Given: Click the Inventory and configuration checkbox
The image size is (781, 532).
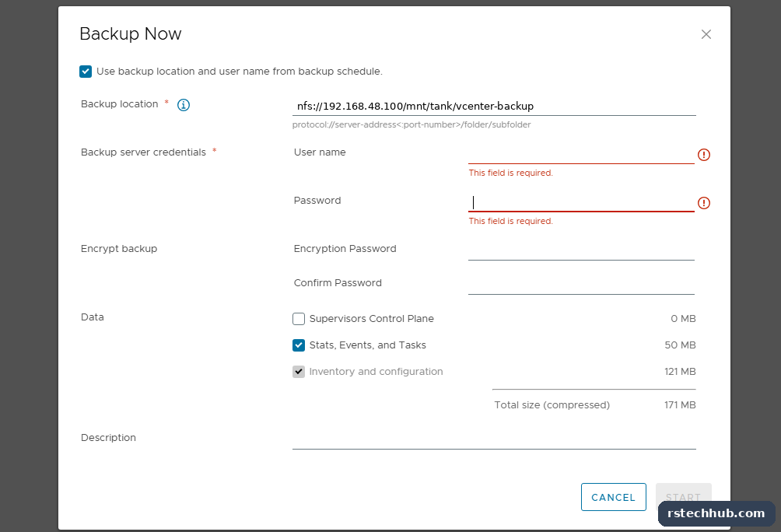Looking at the screenshot, I should tap(299, 372).
